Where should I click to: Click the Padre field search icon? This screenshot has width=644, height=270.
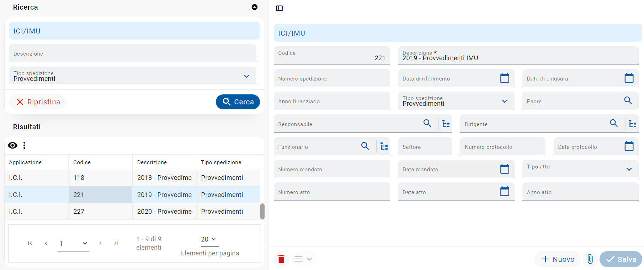click(x=628, y=100)
